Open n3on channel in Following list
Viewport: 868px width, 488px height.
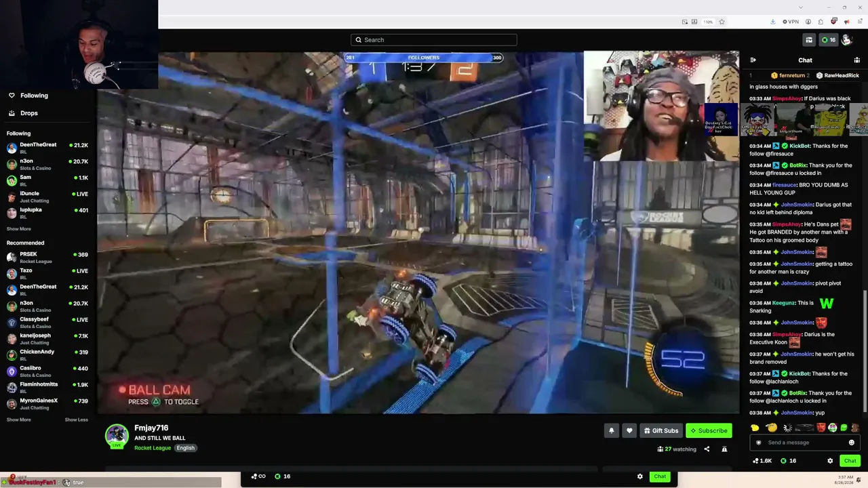[47, 164]
